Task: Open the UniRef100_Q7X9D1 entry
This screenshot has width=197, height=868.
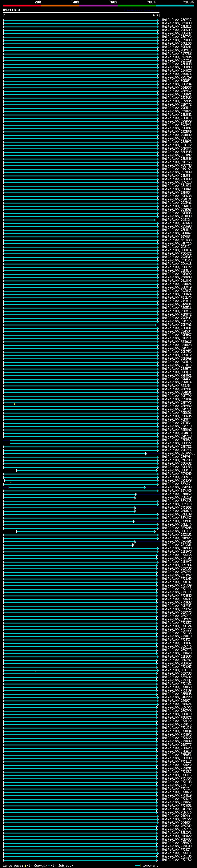Action: pyautogui.click(x=177, y=521)
